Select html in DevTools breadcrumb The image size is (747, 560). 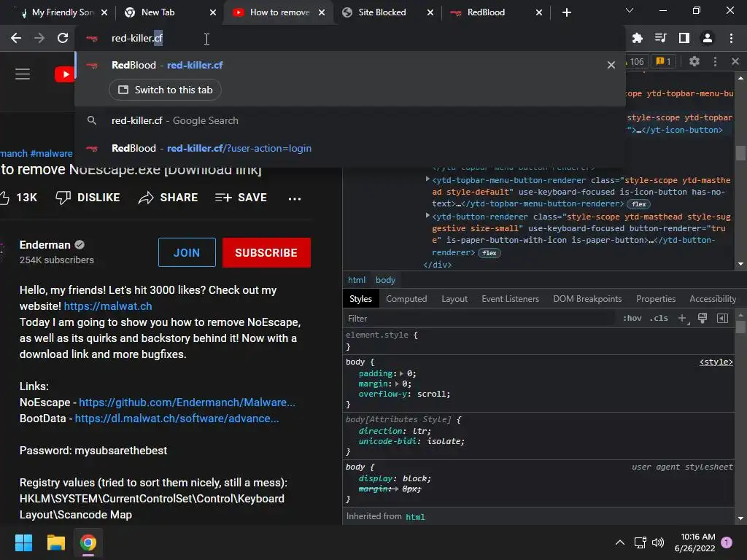356,280
